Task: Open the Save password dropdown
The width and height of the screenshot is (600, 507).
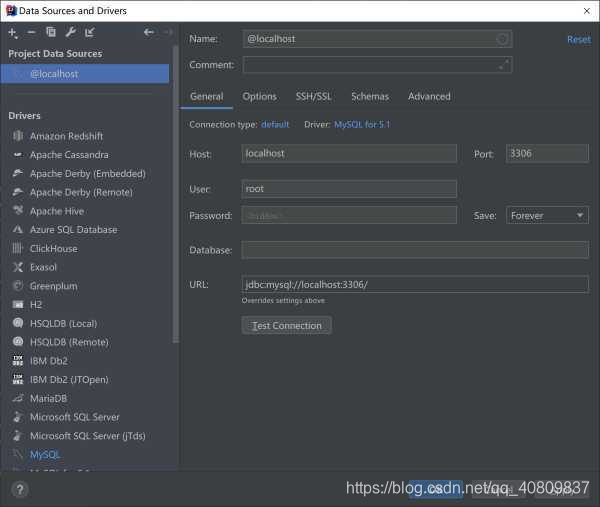Action: coord(547,215)
